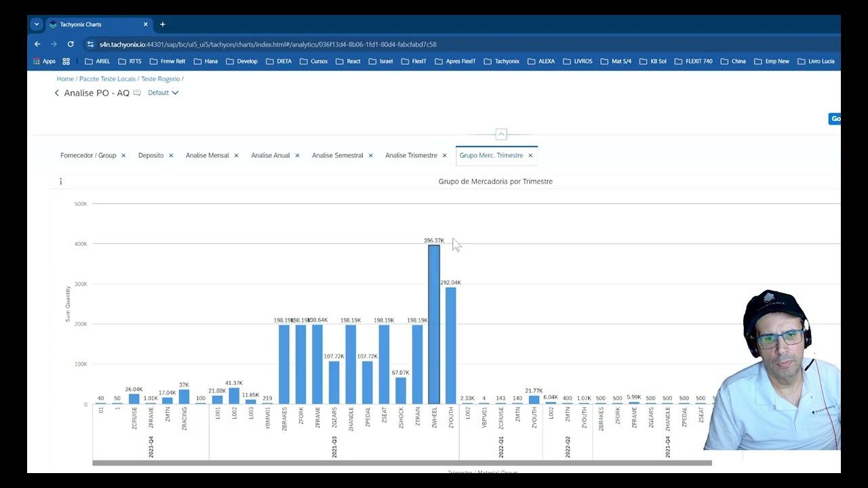Open the DIETA bookmark folder
Screen dimensions: 868x488
click(x=279, y=61)
